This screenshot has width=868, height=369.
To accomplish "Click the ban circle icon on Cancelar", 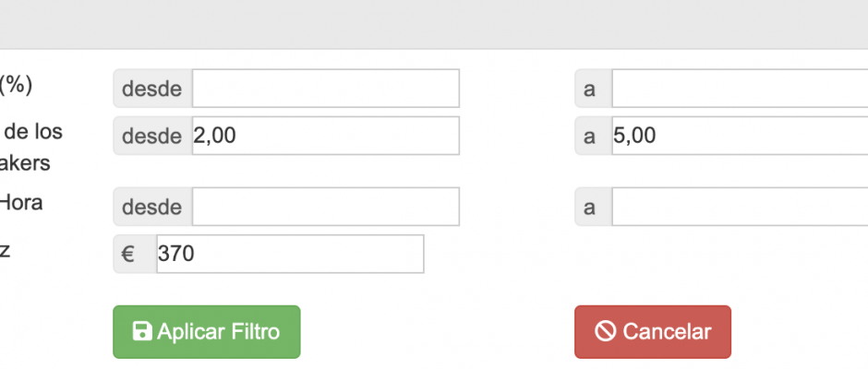I will pos(605,331).
